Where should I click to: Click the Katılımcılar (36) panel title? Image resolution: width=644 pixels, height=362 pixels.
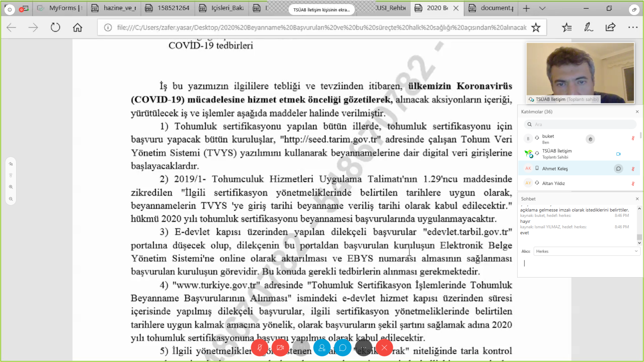coord(537,112)
